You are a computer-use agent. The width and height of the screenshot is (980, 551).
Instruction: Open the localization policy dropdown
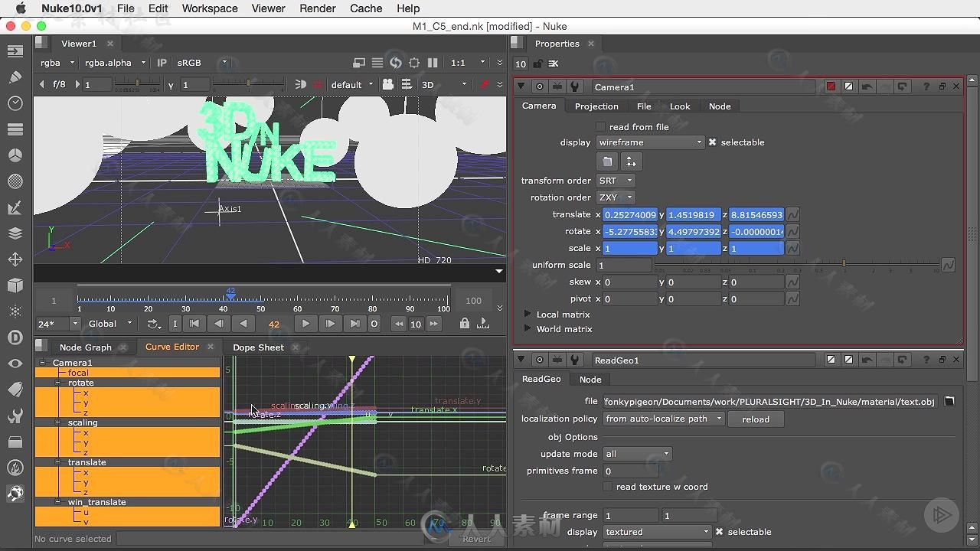click(663, 419)
